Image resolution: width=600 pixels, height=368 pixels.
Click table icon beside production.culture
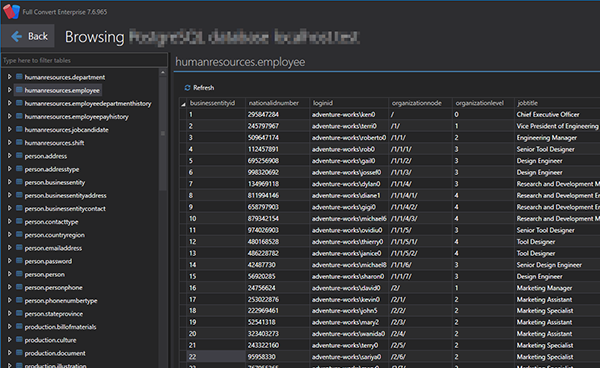click(x=19, y=340)
